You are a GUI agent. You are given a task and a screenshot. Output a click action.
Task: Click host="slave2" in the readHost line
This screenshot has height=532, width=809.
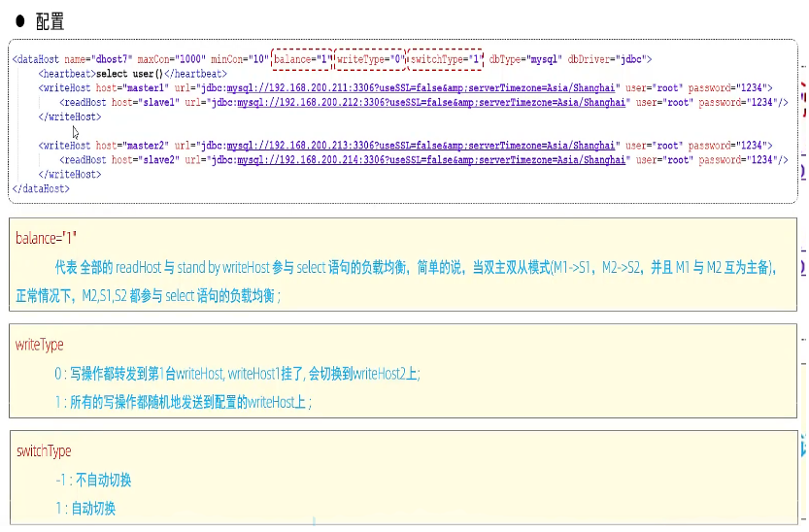[146, 160]
